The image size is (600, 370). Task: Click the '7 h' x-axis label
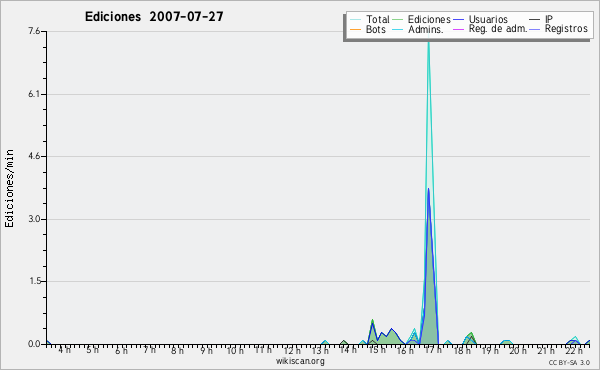[x=150, y=350]
